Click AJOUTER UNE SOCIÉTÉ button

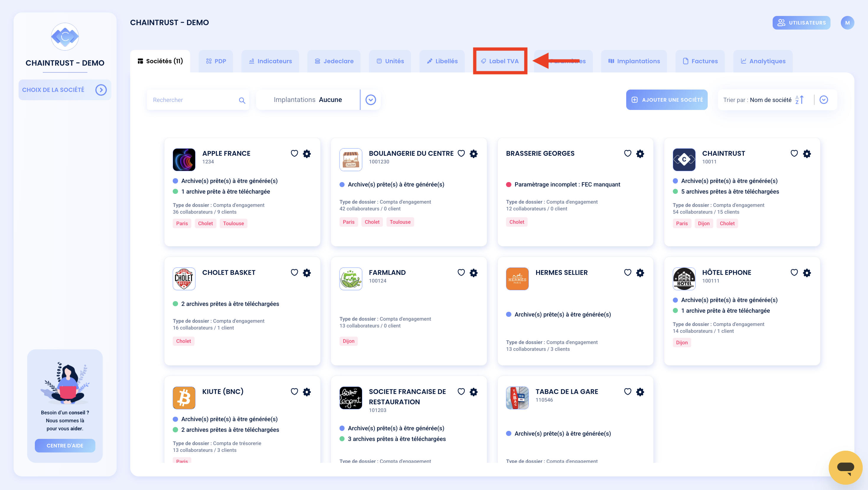point(667,100)
